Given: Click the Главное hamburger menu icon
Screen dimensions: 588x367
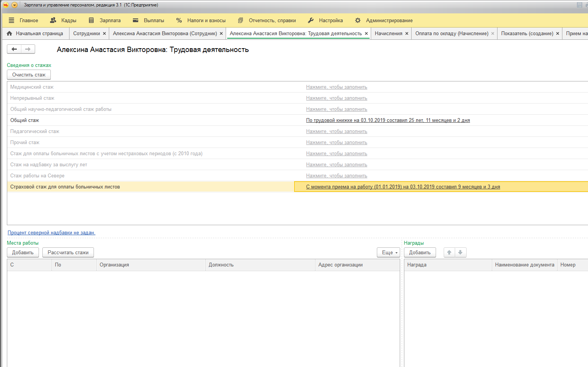Looking at the screenshot, I should tap(11, 20).
